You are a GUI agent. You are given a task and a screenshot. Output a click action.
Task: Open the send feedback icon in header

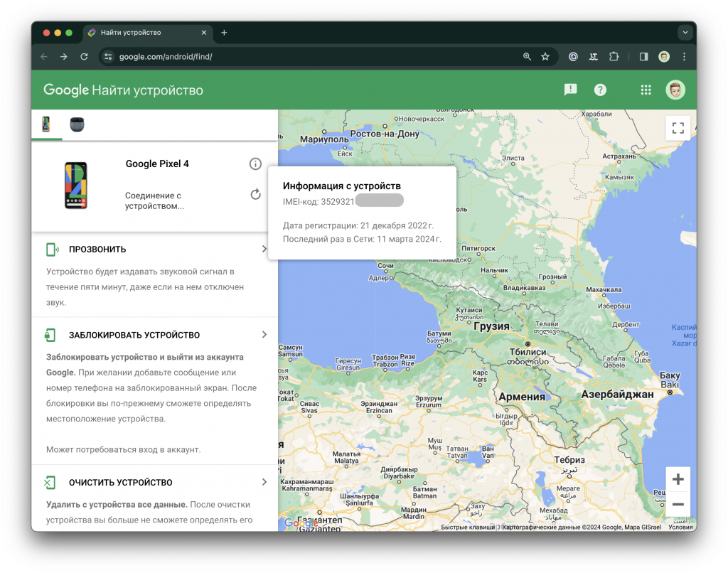(570, 90)
